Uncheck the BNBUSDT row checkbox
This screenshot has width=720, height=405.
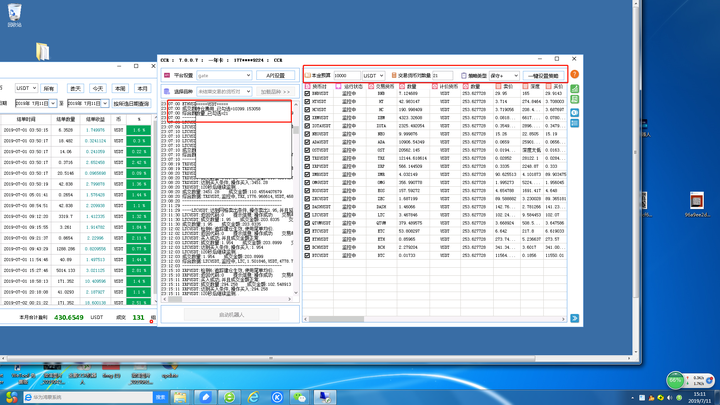tap(308, 93)
